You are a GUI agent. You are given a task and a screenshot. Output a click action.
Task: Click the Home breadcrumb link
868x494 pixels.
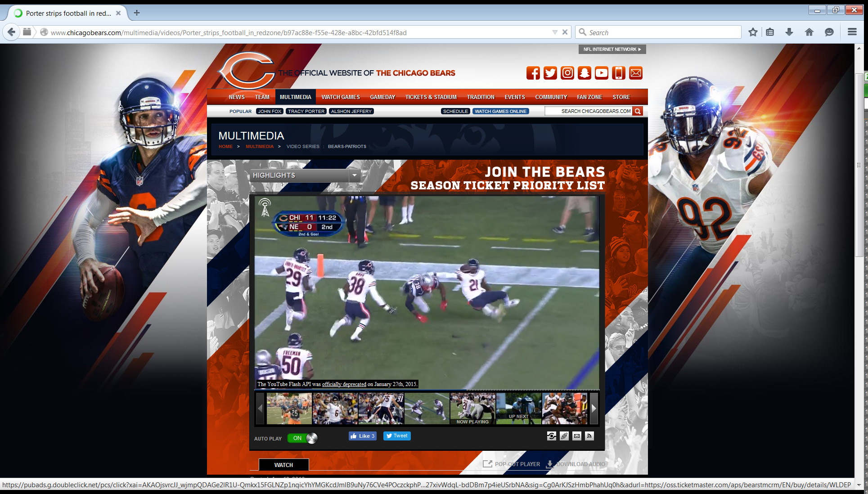[x=225, y=147]
